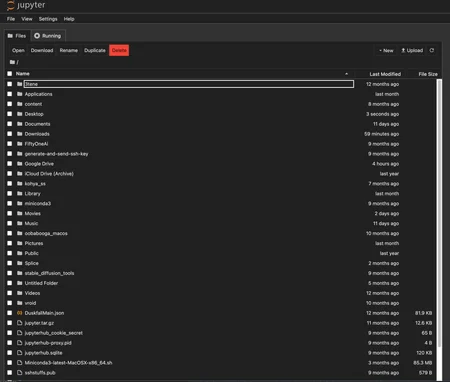This screenshot has height=382, width=450.
Task: Click the Upload button
Action: click(412, 50)
